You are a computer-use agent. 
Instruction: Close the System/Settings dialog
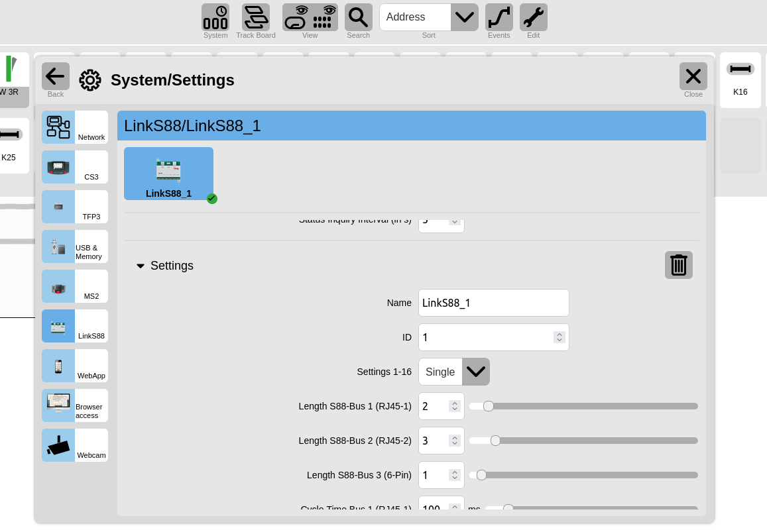point(693,76)
